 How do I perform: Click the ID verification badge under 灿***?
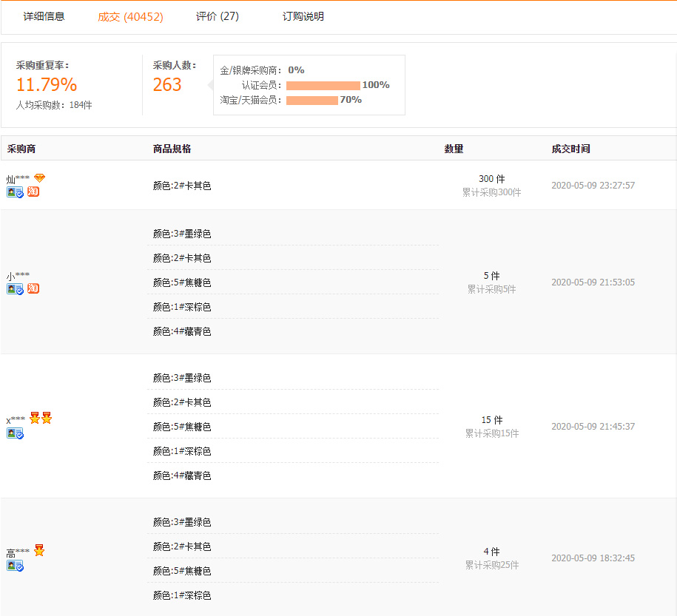tap(15, 192)
